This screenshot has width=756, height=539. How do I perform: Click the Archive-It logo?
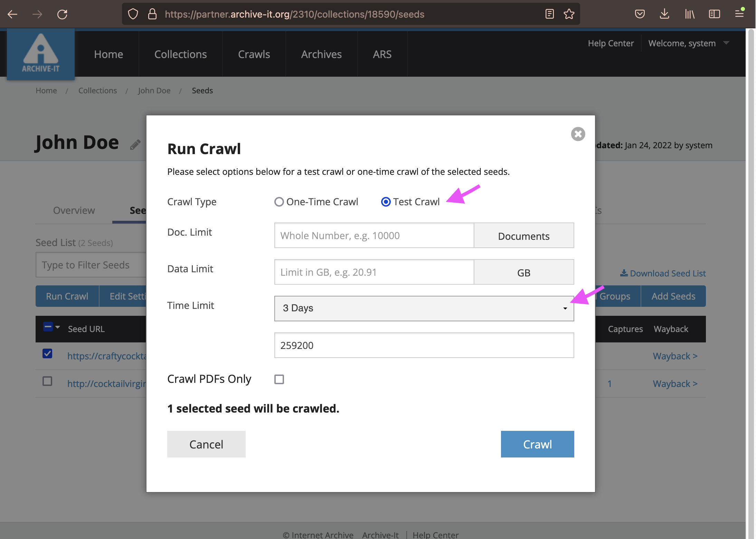(x=41, y=54)
